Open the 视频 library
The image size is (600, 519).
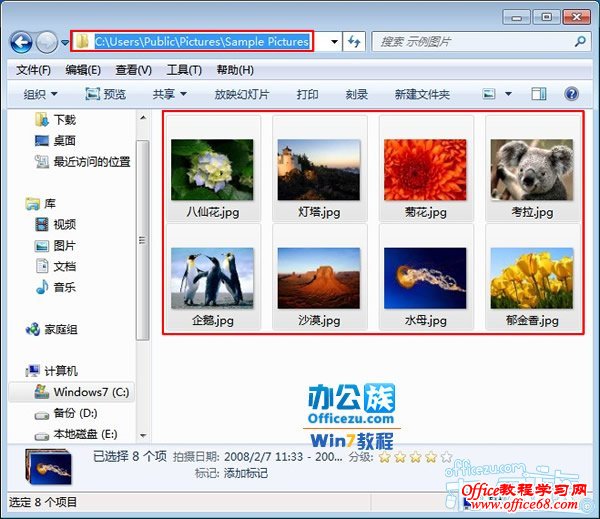click(55, 224)
